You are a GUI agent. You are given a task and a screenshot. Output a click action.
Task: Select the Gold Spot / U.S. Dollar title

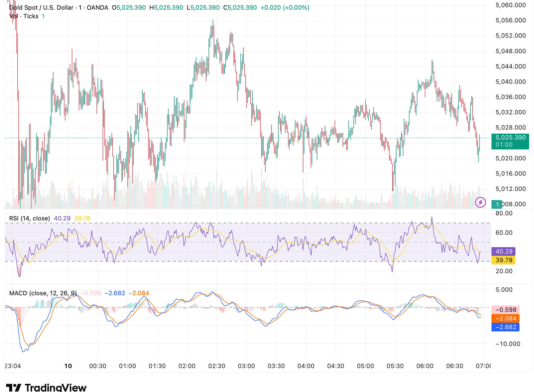(41, 8)
